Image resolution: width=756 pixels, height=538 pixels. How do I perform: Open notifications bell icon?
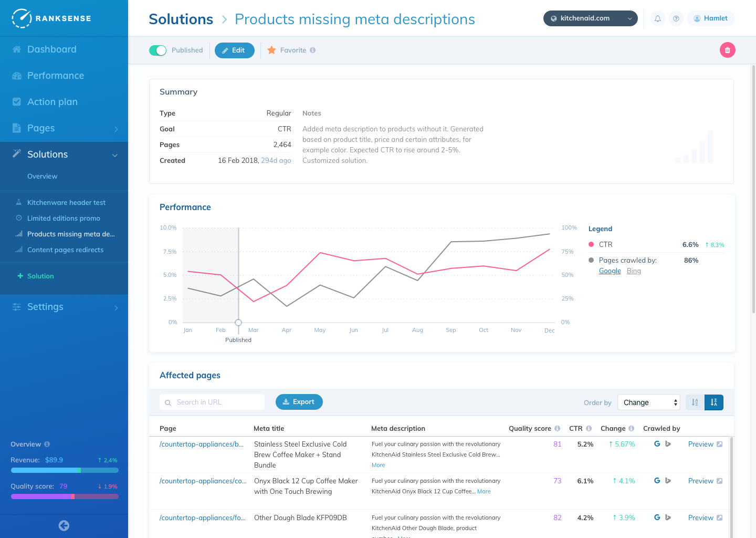[657, 18]
